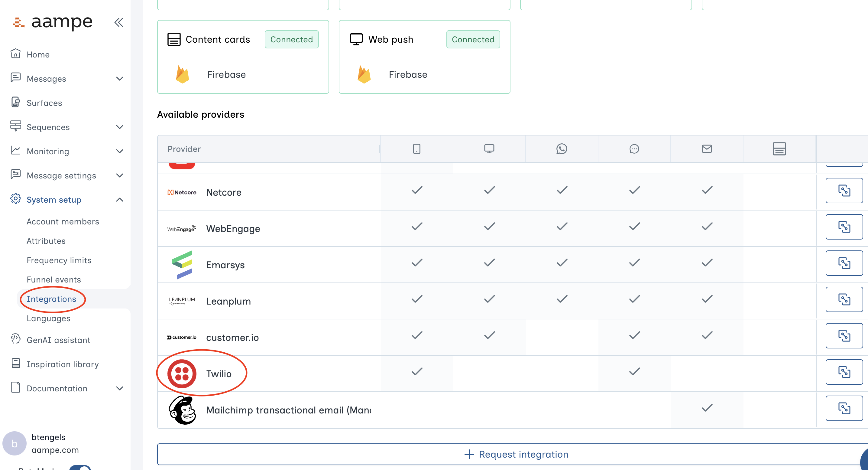Click the mobile push column header icon
This screenshot has height=470, width=868.
[416, 149]
